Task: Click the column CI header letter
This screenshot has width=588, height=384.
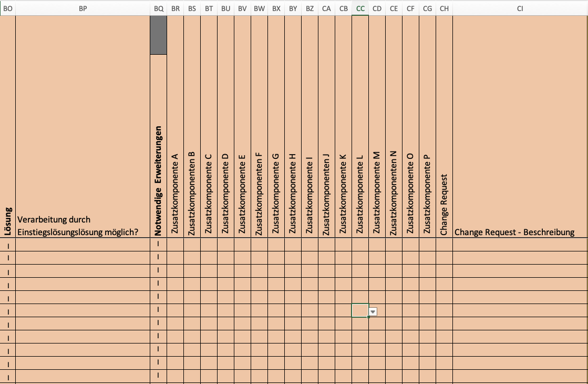Action: [x=520, y=8]
